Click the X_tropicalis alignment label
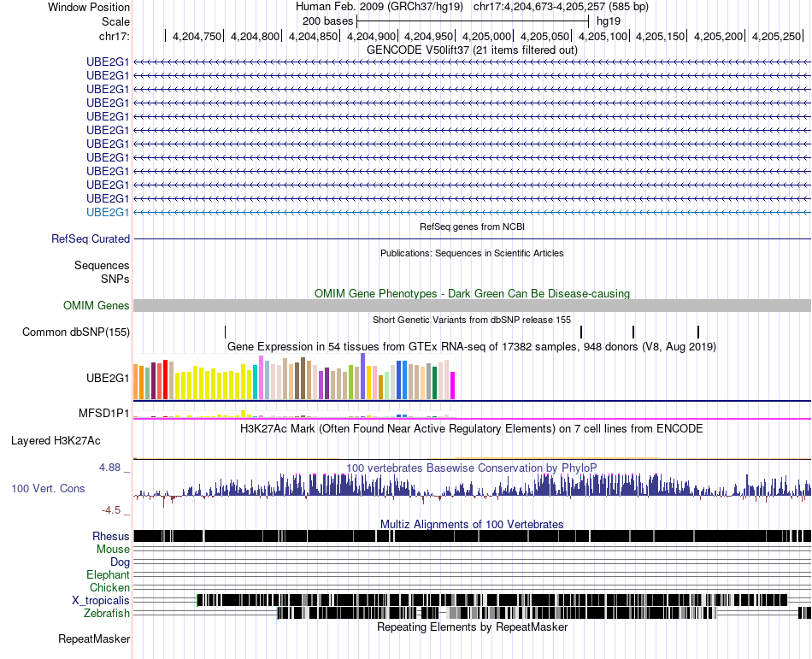Screen dimensions: 812x659 click(101, 600)
